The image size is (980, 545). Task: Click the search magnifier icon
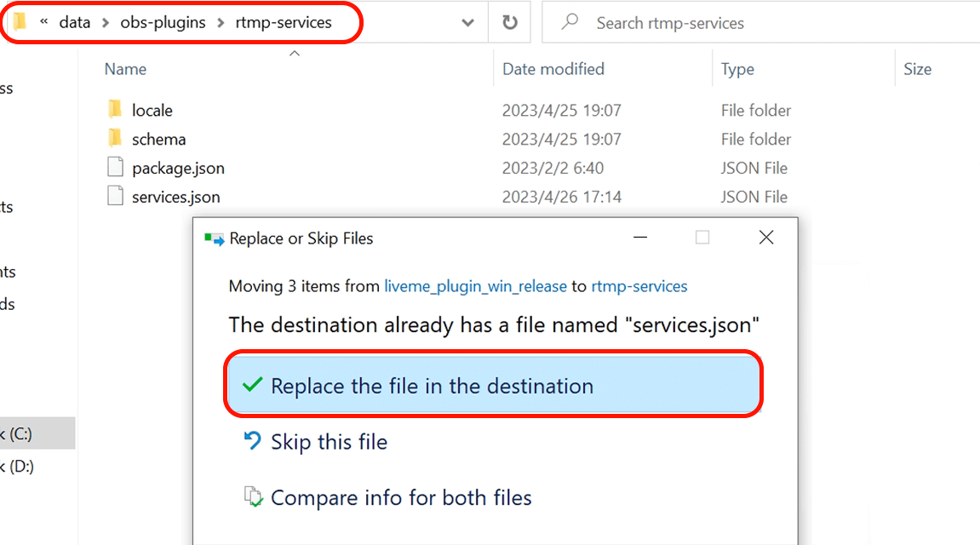[570, 23]
